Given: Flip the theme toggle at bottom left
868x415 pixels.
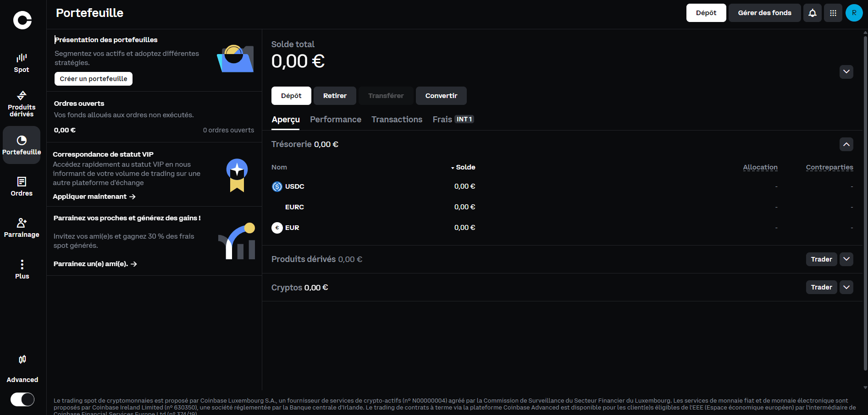Looking at the screenshot, I should coord(22,399).
